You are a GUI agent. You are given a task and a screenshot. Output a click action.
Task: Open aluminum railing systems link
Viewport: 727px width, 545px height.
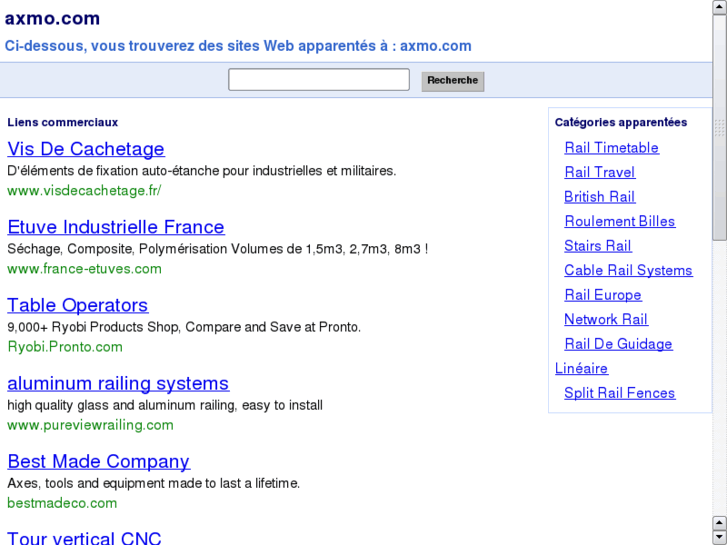tap(118, 384)
